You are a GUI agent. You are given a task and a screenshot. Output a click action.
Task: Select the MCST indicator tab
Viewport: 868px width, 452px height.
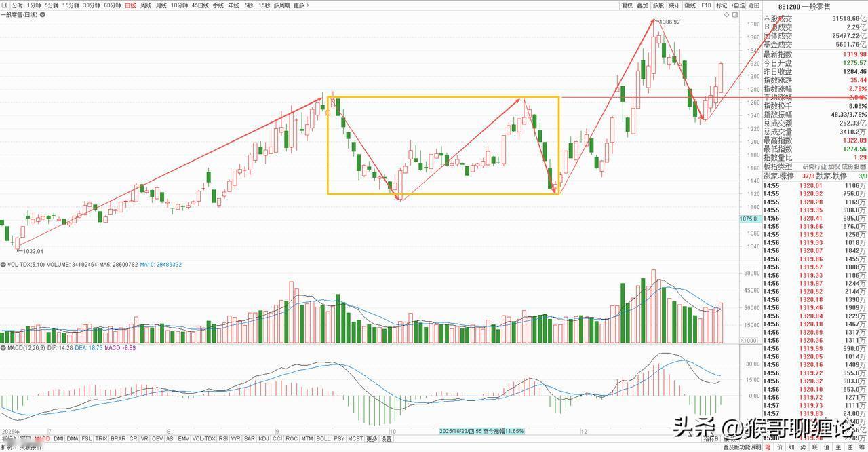coord(355,439)
